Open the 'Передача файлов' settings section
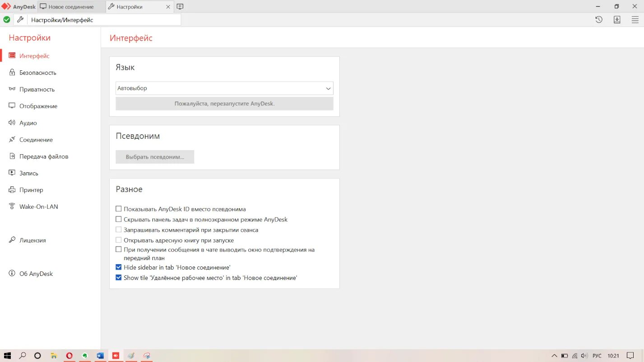The height and width of the screenshot is (362, 644). tap(44, 156)
